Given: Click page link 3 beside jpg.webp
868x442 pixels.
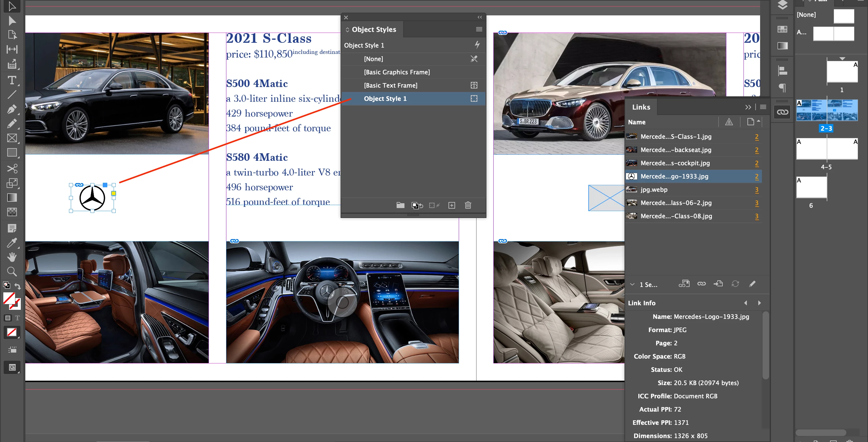Looking at the screenshot, I should click(x=756, y=190).
